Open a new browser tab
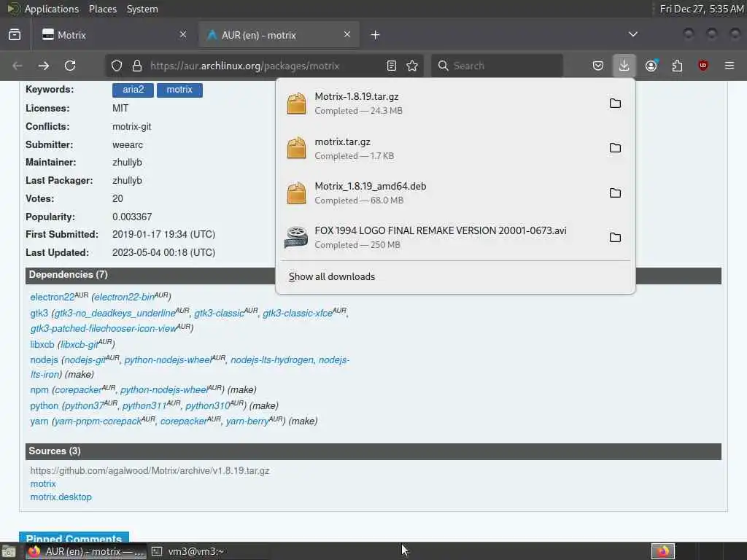747x560 pixels. coord(376,35)
